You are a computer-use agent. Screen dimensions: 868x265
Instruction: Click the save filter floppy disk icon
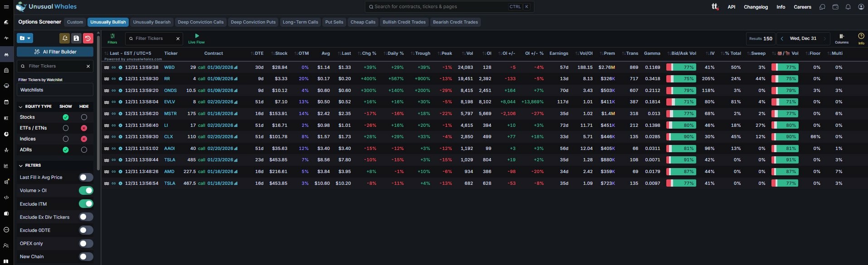point(76,39)
